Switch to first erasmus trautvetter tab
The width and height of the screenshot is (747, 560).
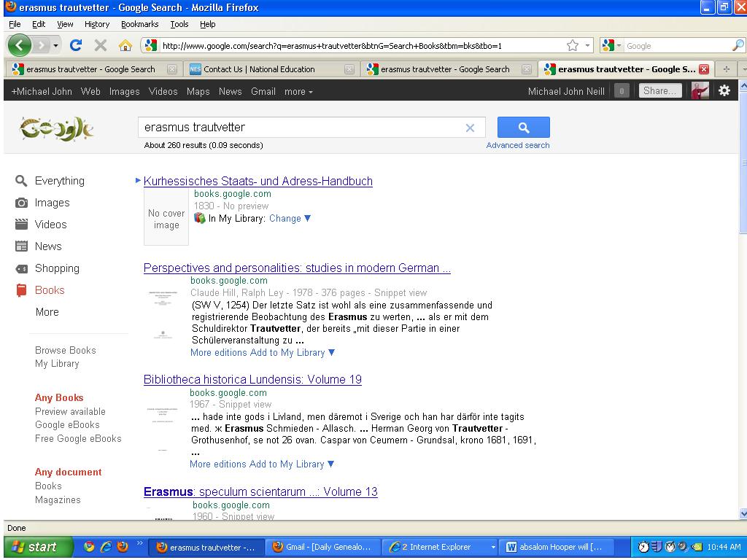click(93, 69)
